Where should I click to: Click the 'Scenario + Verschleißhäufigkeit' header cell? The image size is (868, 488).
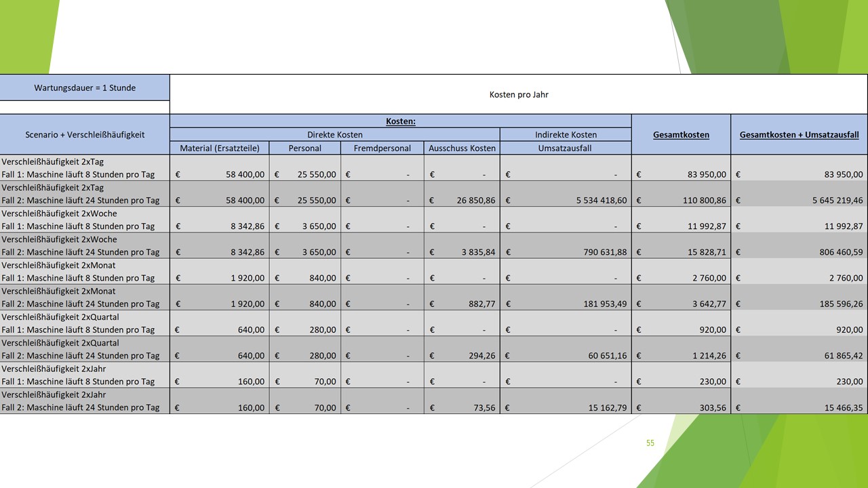(85, 134)
